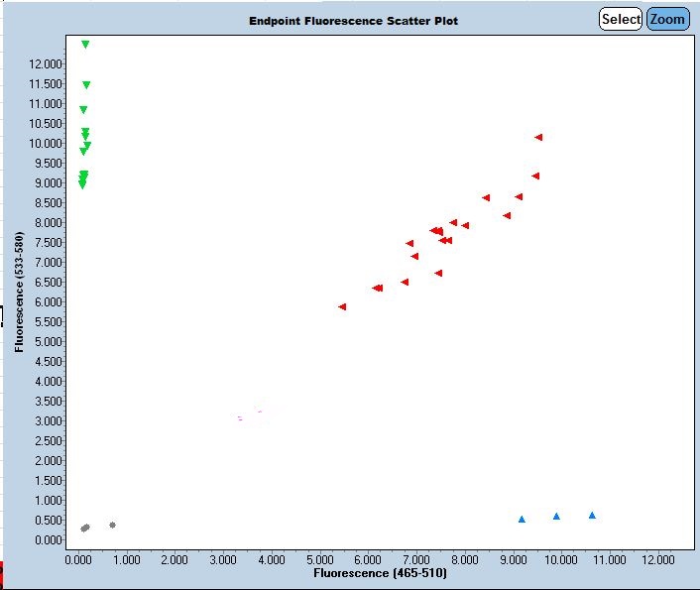Click the leftmost blue triangle data point
Screen dimensions: 700x590
(x=522, y=519)
